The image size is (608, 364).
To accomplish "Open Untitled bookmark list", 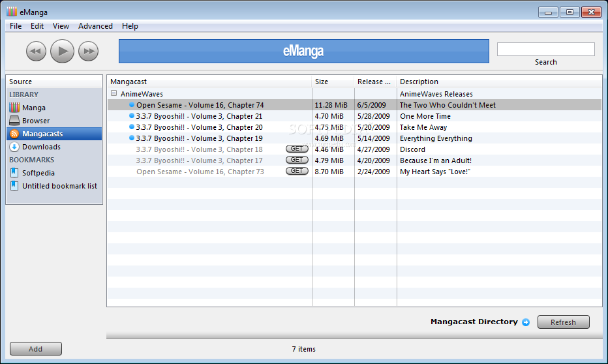I will click(x=59, y=186).
